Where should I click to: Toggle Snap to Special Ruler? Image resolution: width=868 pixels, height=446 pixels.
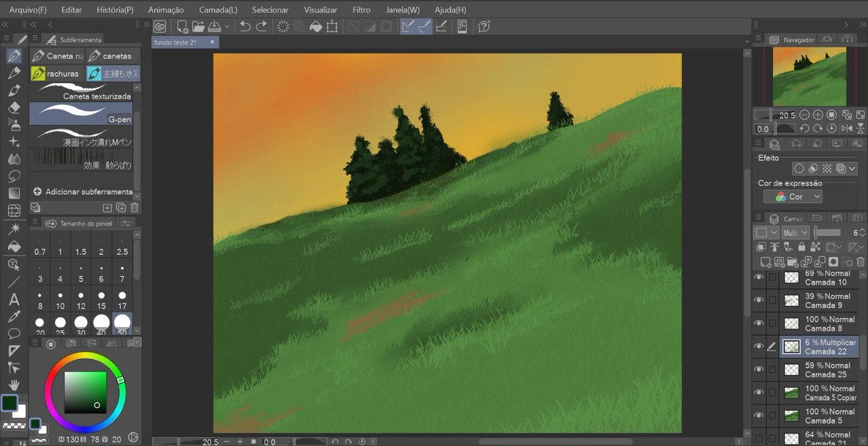tap(425, 27)
